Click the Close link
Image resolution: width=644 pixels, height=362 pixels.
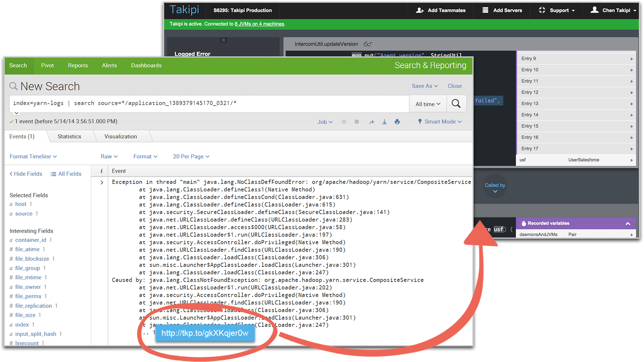[455, 86]
